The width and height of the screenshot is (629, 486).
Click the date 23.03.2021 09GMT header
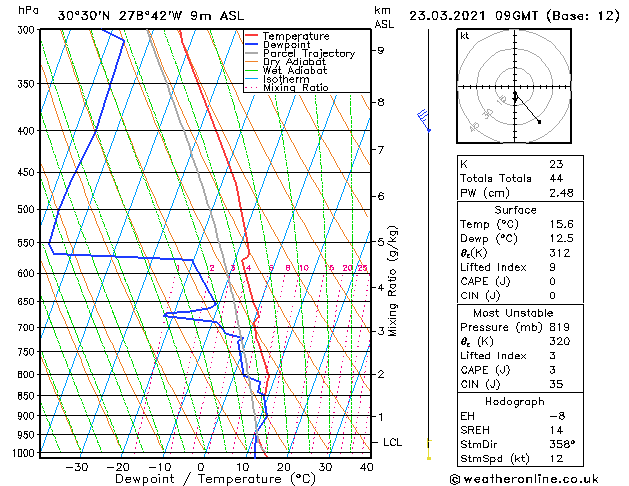point(473,16)
